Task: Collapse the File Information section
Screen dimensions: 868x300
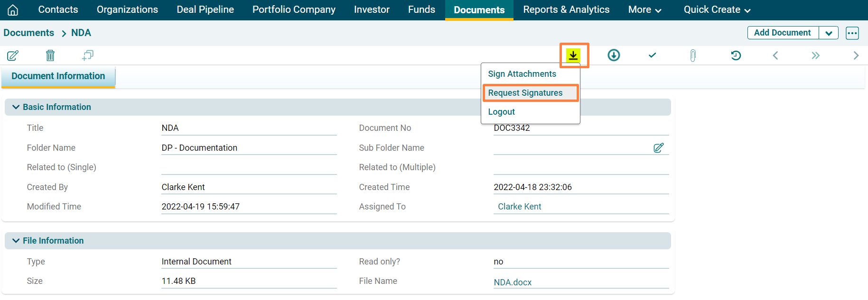Action: coord(16,241)
